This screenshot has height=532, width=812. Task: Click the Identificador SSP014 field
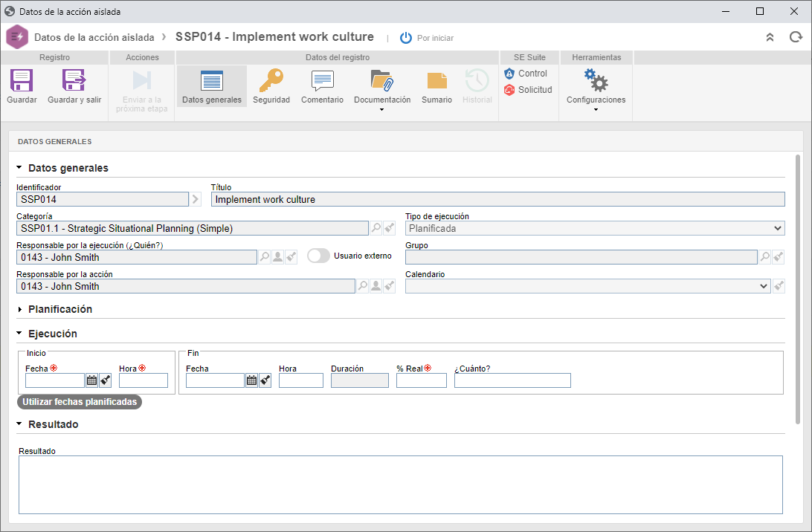coord(103,199)
